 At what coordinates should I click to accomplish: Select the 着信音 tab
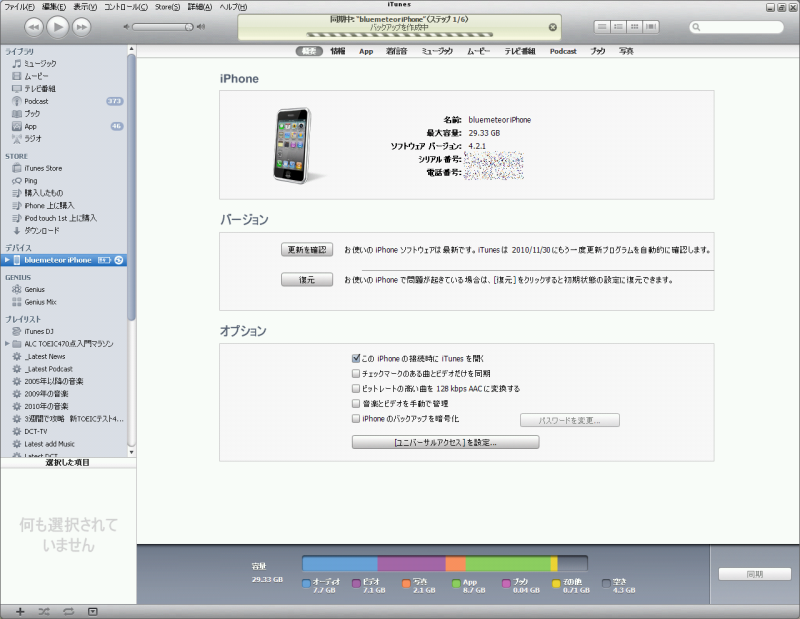coord(396,51)
